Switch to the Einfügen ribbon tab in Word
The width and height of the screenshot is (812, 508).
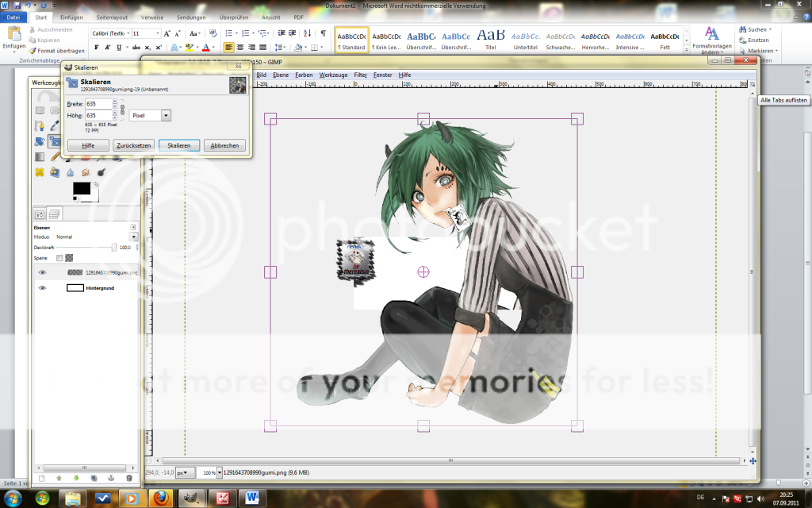[71, 17]
